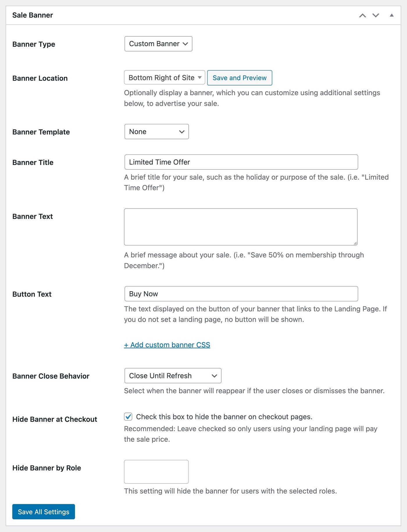
Task: Click the Hide Banner by Role box
Action: pyautogui.click(x=156, y=472)
